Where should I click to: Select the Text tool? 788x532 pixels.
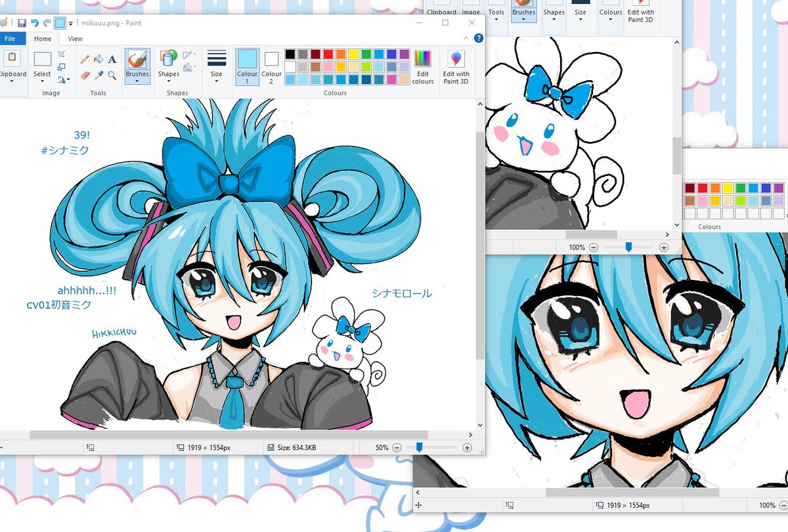coord(112,59)
